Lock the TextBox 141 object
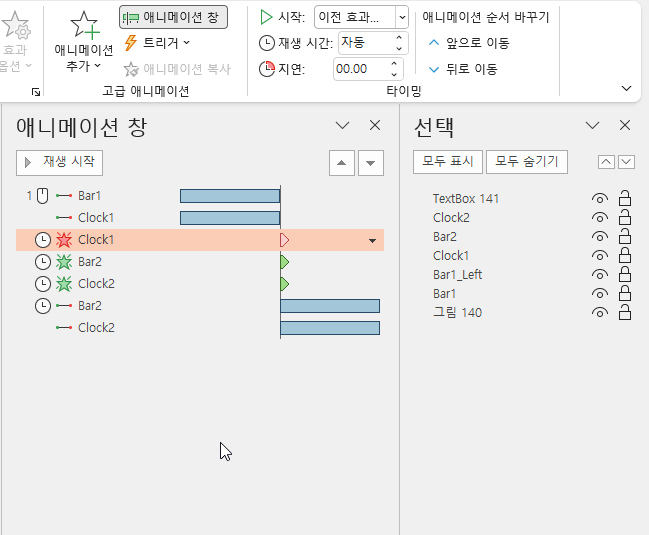The height and width of the screenshot is (535, 649). click(x=625, y=198)
